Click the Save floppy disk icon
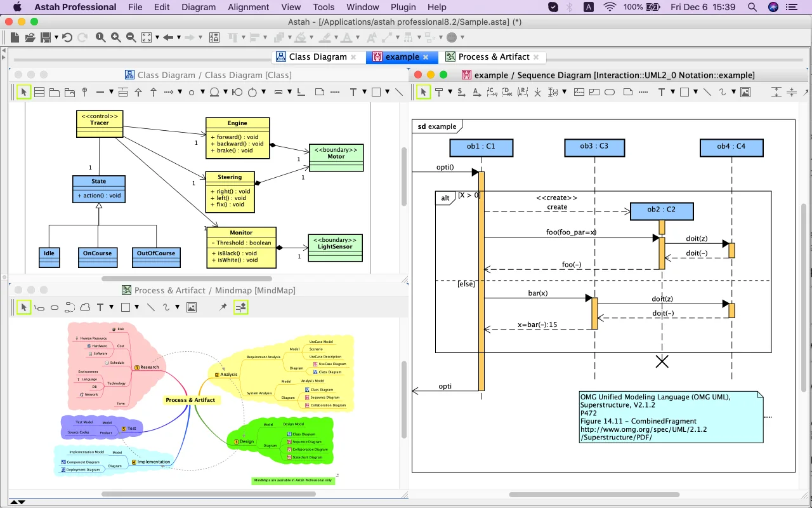The image size is (812, 508). (x=46, y=37)
